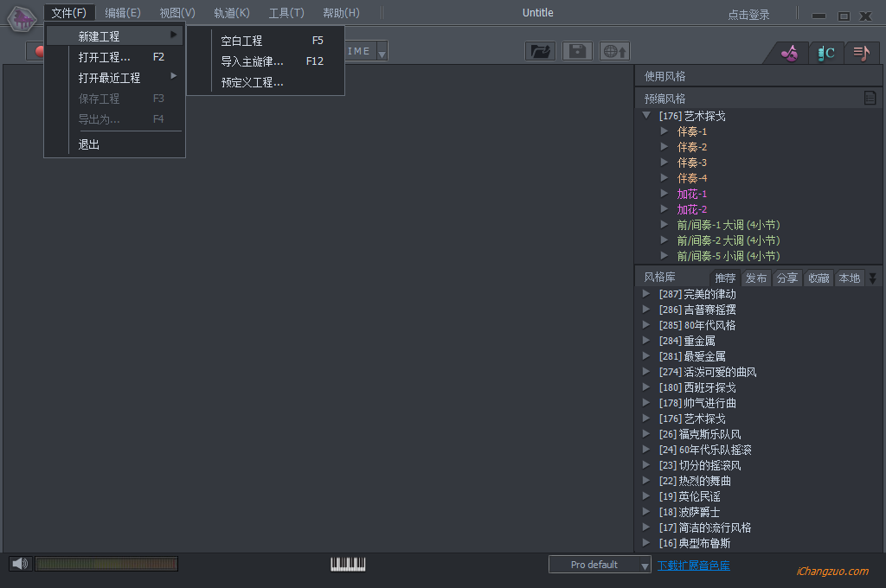
Task: Click the save project floppy disk icon
Action: click(576, 51)
